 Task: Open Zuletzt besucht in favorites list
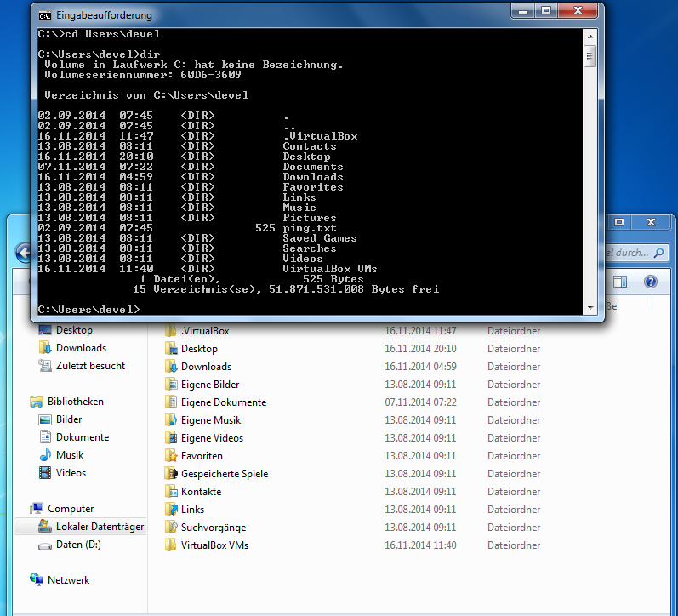click(x=90, y=366)
